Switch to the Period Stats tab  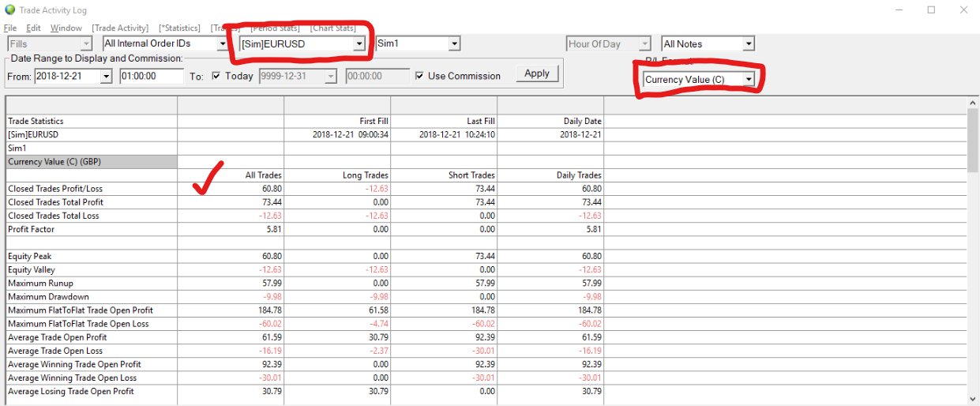click(x=276, y=28)
